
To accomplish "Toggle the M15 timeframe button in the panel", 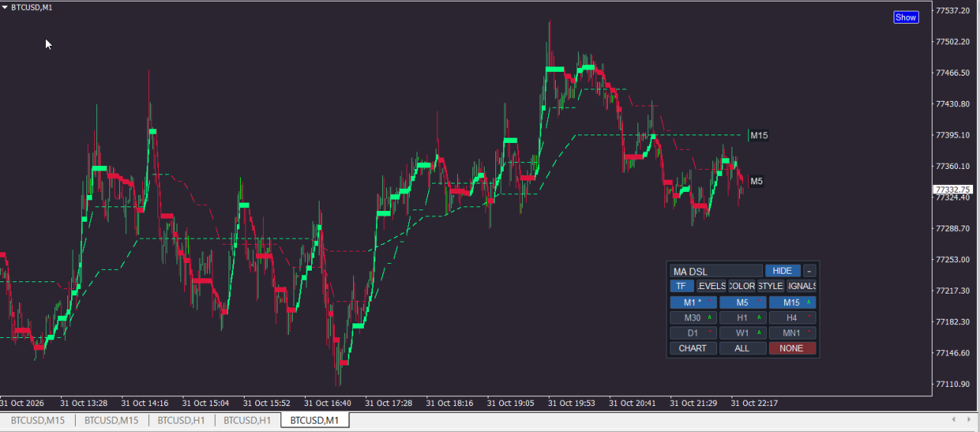I will click(793, 302).
